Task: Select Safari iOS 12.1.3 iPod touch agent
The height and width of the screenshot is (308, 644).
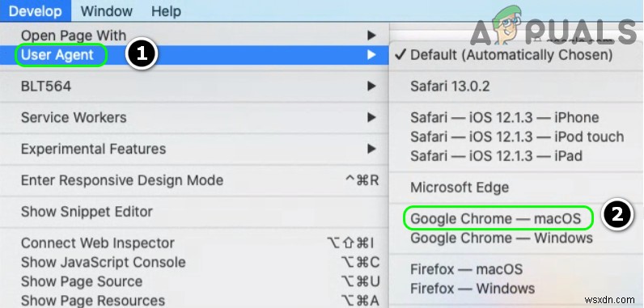Action: tap(516, 137)
